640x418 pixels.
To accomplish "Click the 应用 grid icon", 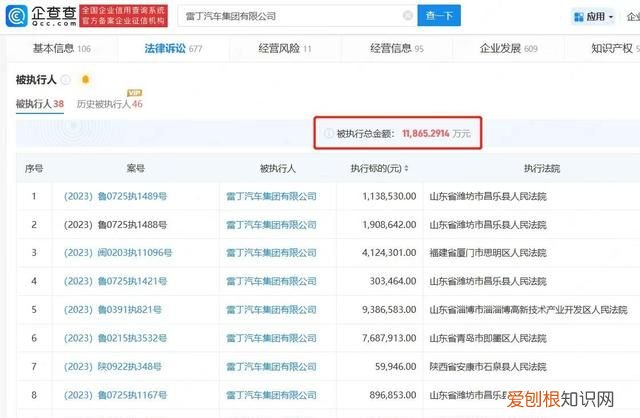I will pos(580,17).
